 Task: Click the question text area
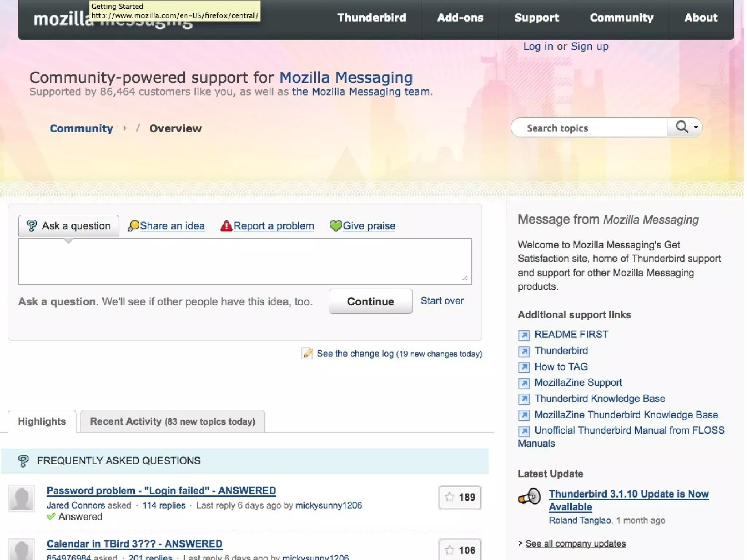point(244,261)
